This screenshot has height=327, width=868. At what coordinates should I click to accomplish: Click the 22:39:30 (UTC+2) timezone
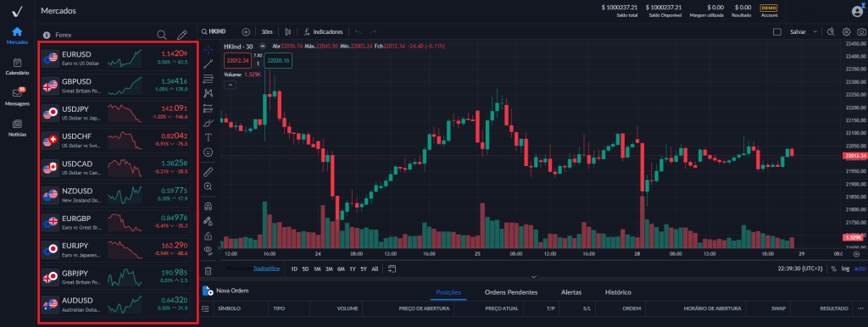801,269
